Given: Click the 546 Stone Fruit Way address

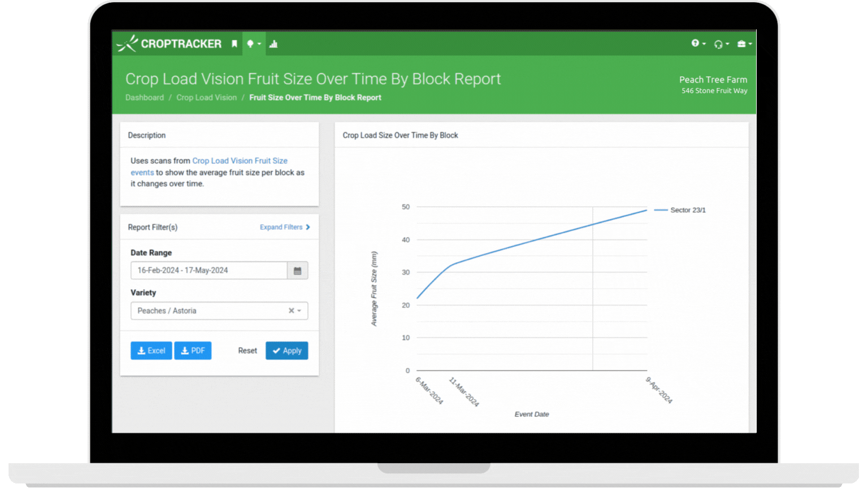Looking at the screenshot, I should coord(714,91).
